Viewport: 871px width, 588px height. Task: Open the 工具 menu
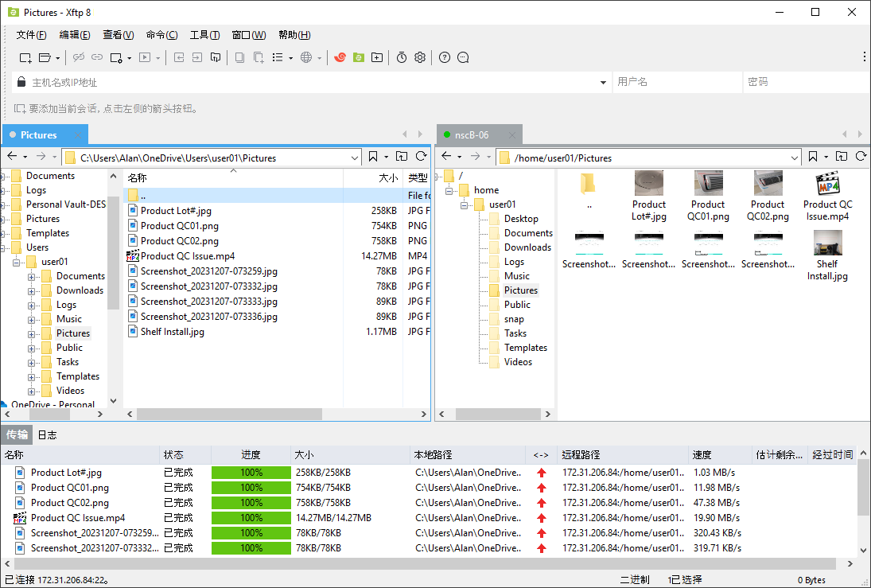204,34
